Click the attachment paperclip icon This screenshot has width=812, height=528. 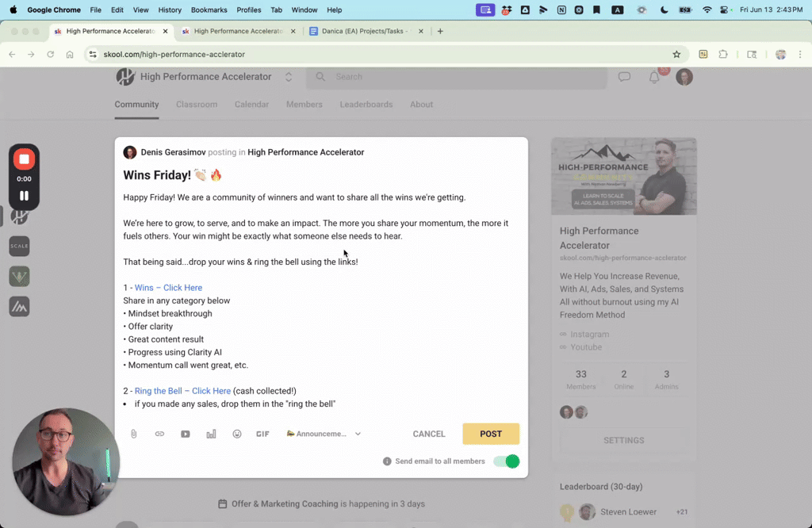click(133, 434)
